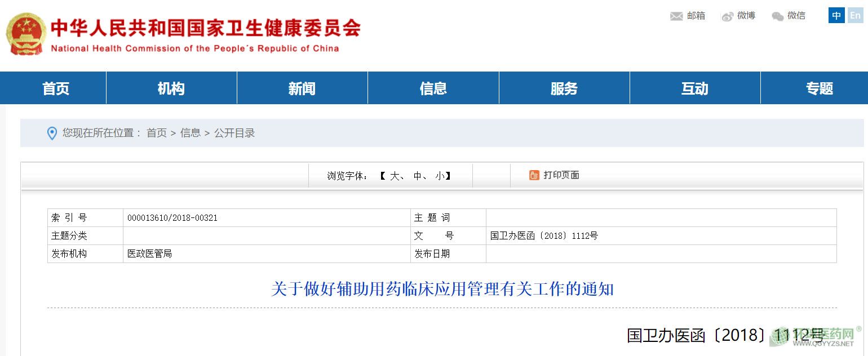Click the article title about 辅助用药 notice
Screen dimensions: 868x356
pyautogui.click(x=442, y=290)
